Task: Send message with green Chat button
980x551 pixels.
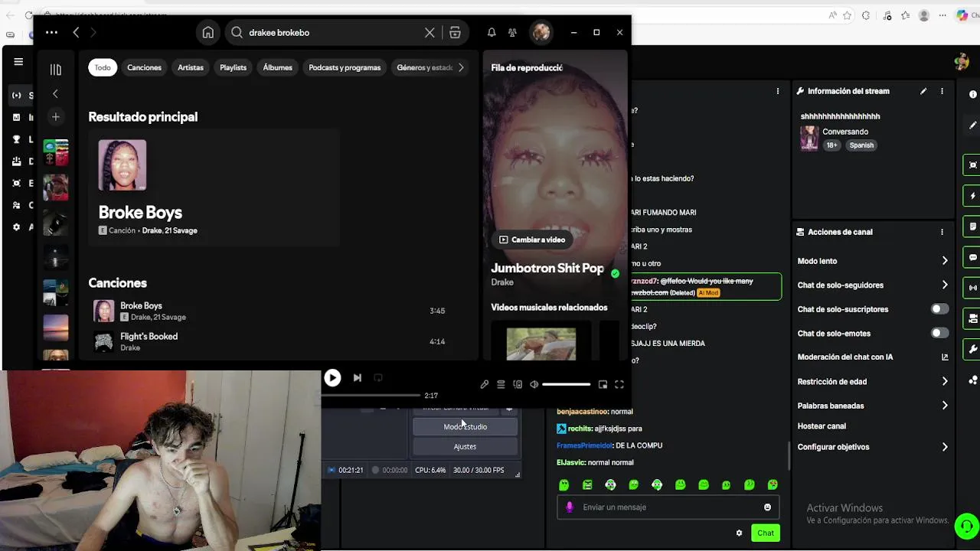Action: (766, 533)
